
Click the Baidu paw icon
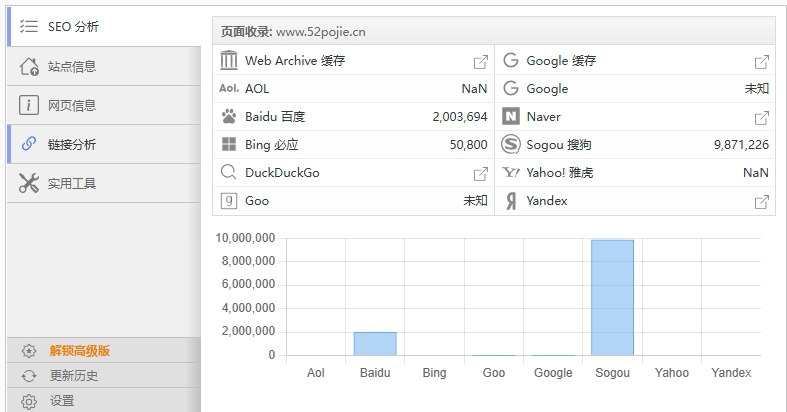coord(229,116)
